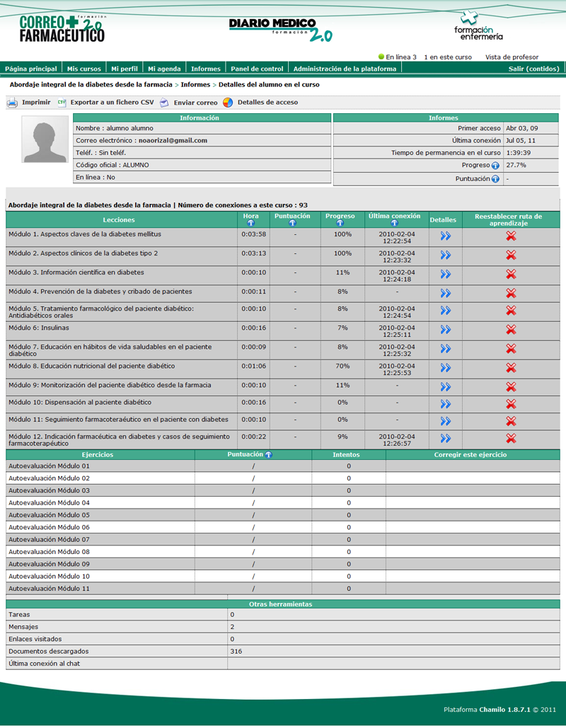The width and height of the screenshot is (566, 728).
Task: Click the Documentos descargados value 316
Action: tap(236, 652)
